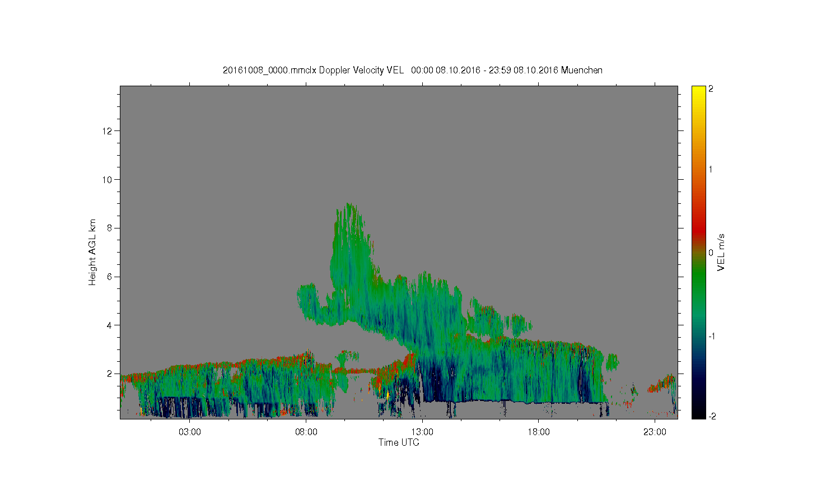The image size is (840, 504).
Task: Click the 23:00 time tick label
Action: [655, 432]
